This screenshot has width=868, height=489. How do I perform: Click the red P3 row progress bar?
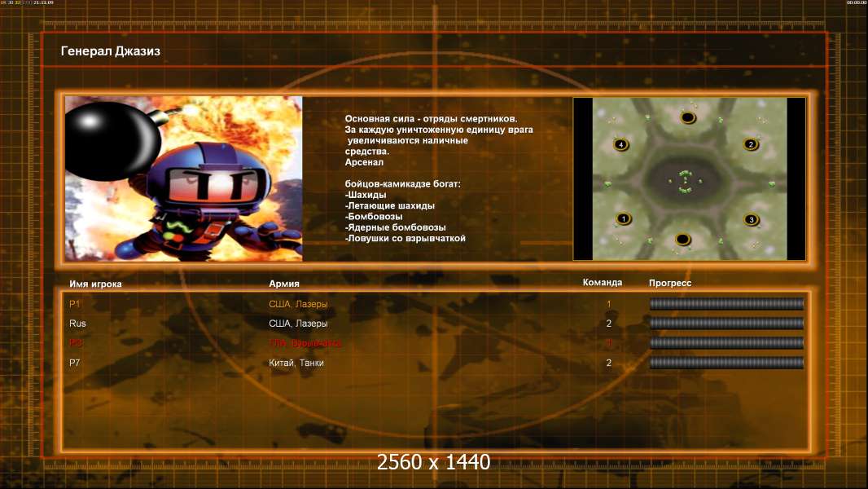[726, 343]
